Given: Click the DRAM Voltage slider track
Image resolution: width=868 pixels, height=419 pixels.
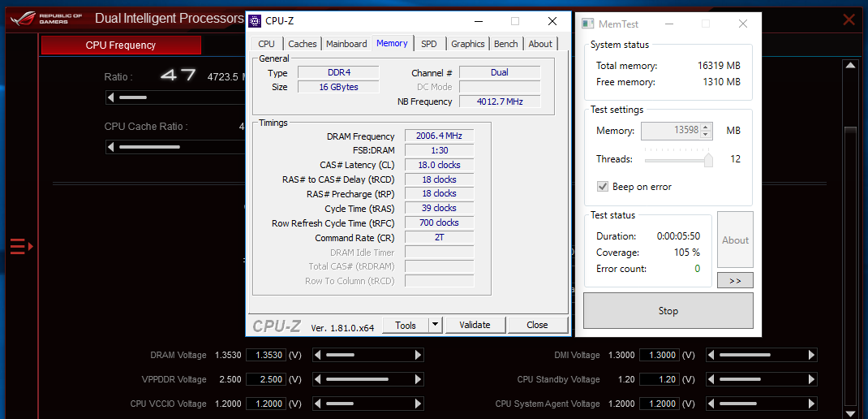Looking at the screenshot, I should 368,355.
